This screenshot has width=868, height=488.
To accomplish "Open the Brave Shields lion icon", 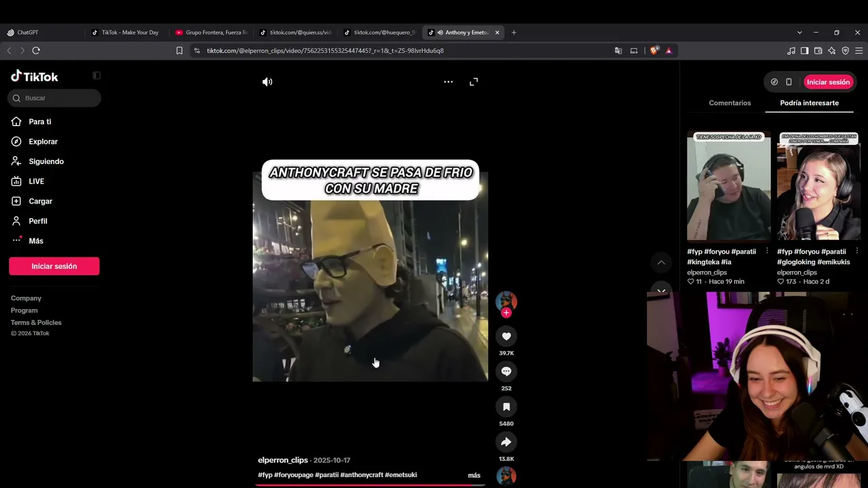I will [x=654, y=51].
